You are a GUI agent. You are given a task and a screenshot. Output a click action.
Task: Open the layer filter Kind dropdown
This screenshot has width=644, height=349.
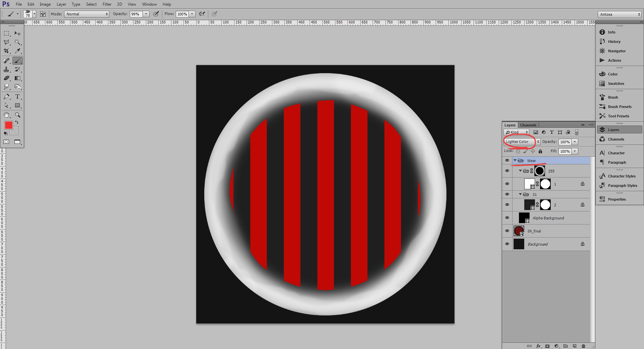pyautogui.click(x=516, y=132)
